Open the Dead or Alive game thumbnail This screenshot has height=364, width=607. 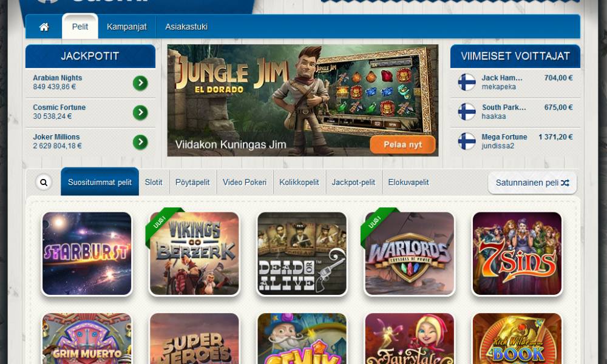point(302,254)
